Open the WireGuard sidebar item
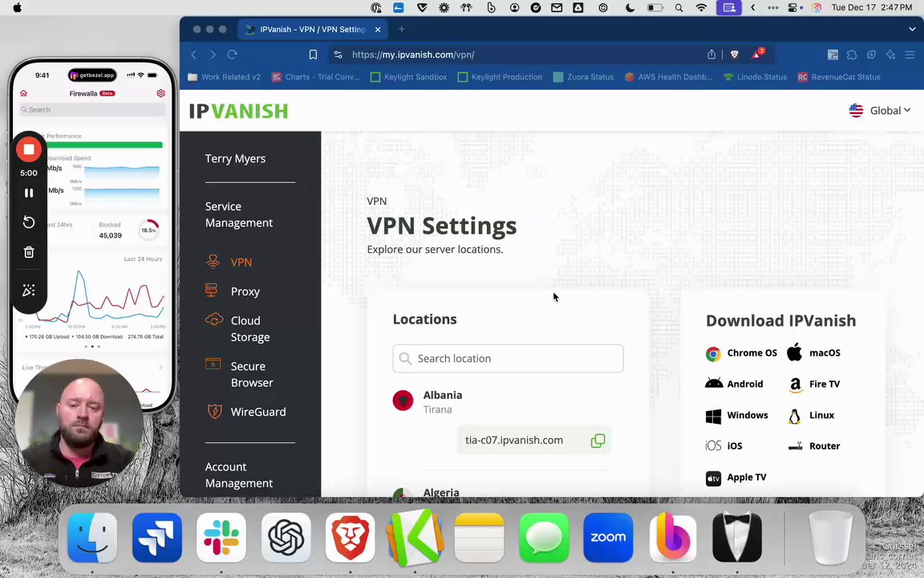This screenshot has width=924, height=578. (258, 412)
